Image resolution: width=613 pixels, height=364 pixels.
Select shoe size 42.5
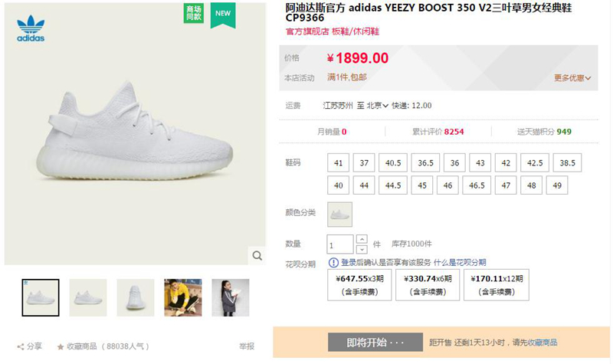534,163
